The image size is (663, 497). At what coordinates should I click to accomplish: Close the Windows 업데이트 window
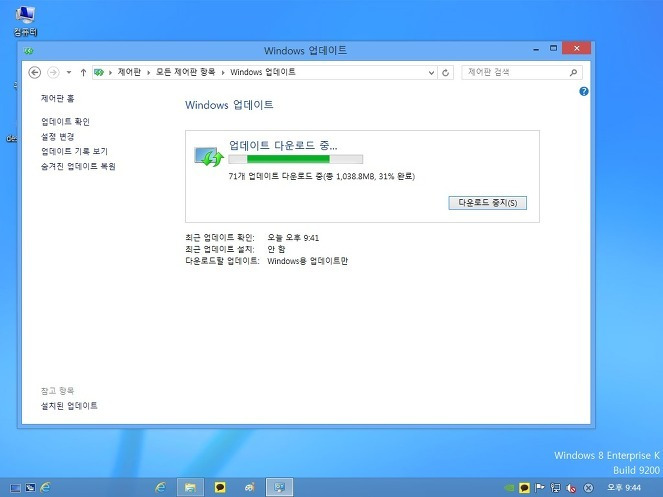coord(576,48)
